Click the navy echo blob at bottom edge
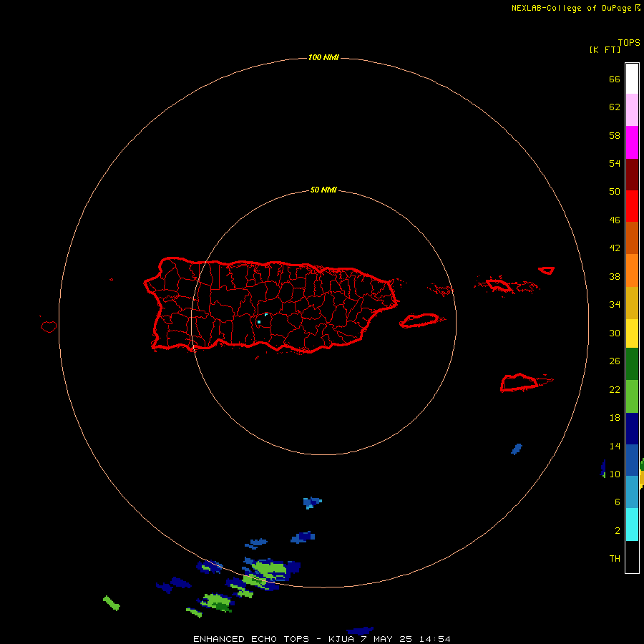This screenshot has height=644, width=644. pos(360,631)
